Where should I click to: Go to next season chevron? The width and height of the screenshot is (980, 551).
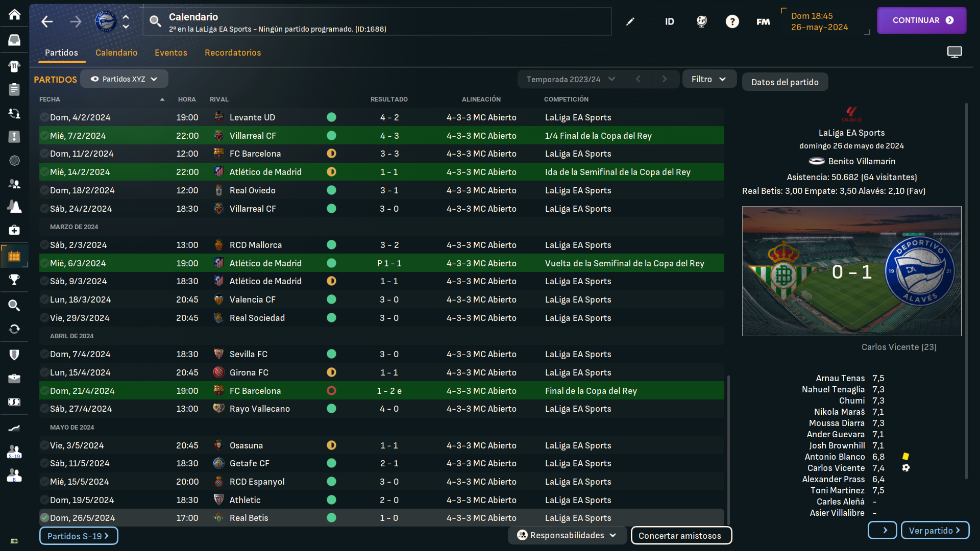coord(665,79)
